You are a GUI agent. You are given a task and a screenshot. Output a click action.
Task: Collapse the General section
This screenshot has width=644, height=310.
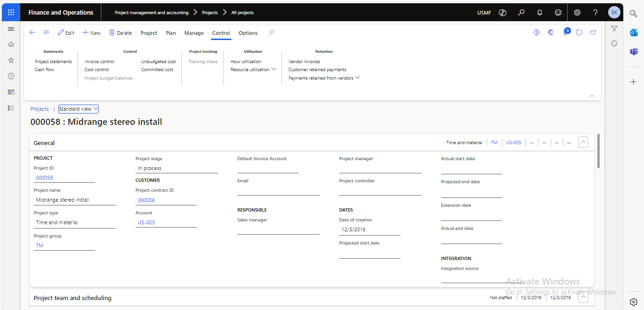583,142
